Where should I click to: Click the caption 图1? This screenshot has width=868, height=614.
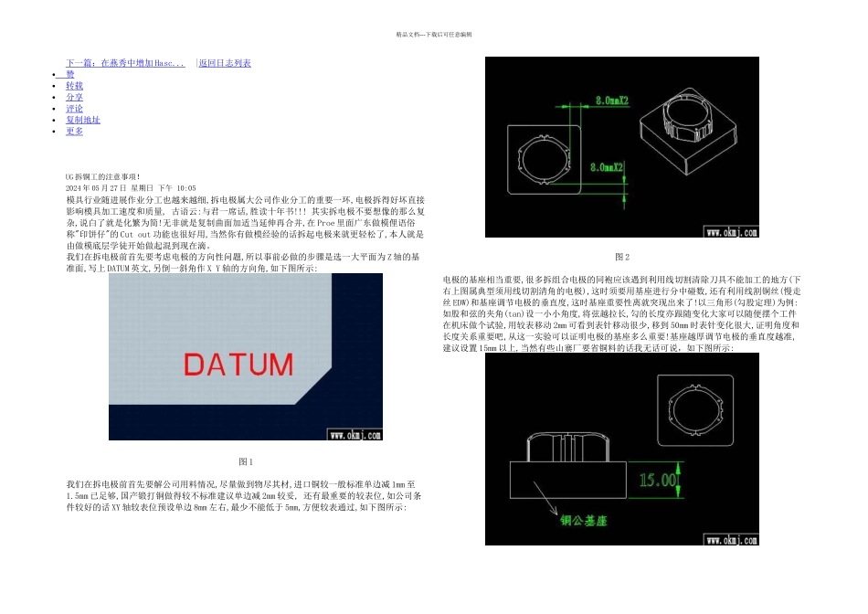246,461
